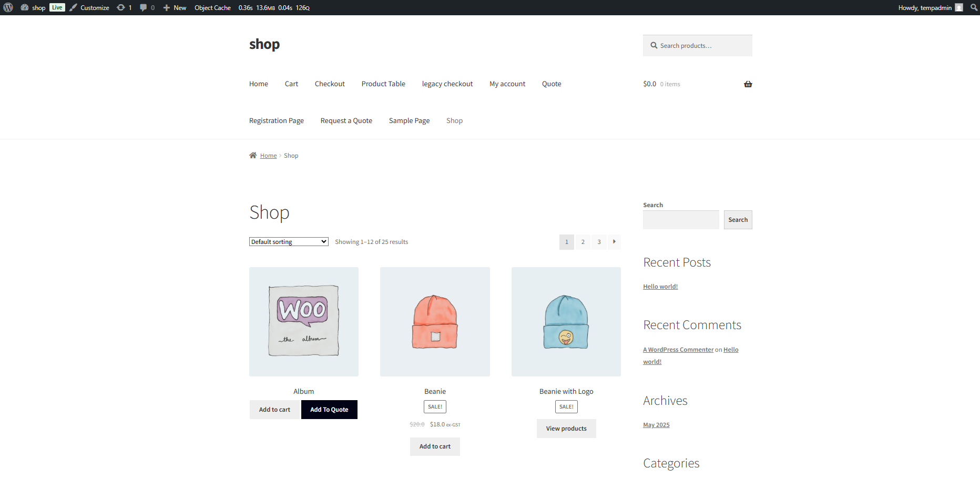980x479 pixels.
Task: Open the Default sorting dropdown
Action: pyautogui.click(x=289, y=242)
